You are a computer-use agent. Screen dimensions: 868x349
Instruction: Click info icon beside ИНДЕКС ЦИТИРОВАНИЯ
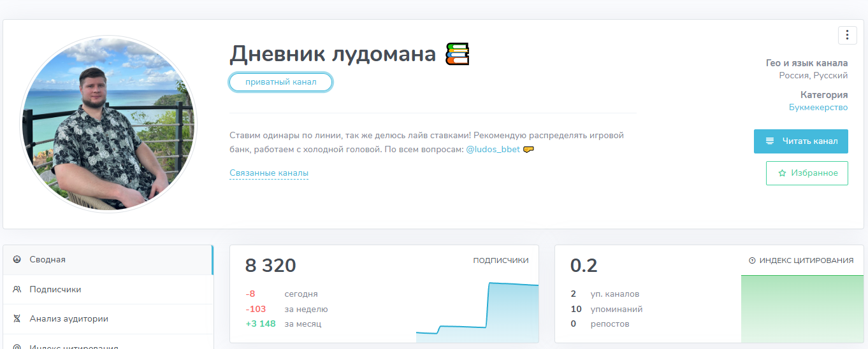752,260
